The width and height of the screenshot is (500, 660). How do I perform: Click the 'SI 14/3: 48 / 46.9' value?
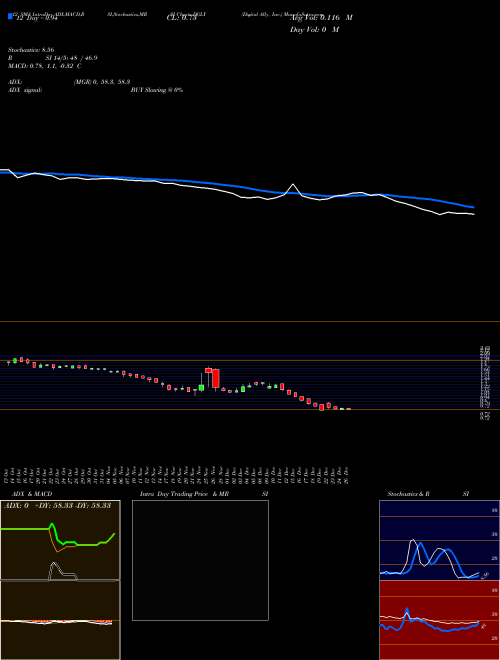pos(72,58)
